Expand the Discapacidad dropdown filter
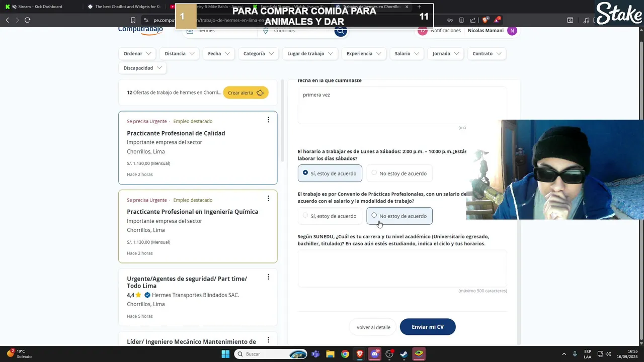This screenshot has height=362, width=644. [x=142, y=68]
